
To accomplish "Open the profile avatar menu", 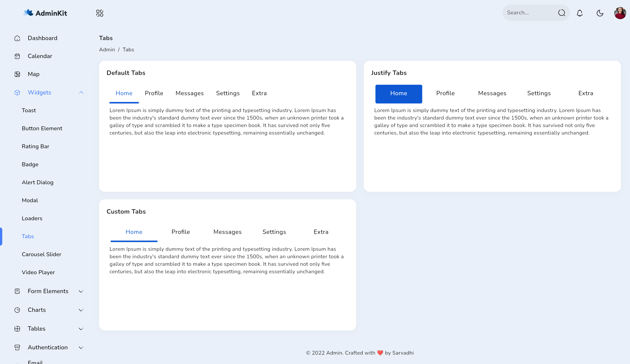I will click(x=620, y=13).
